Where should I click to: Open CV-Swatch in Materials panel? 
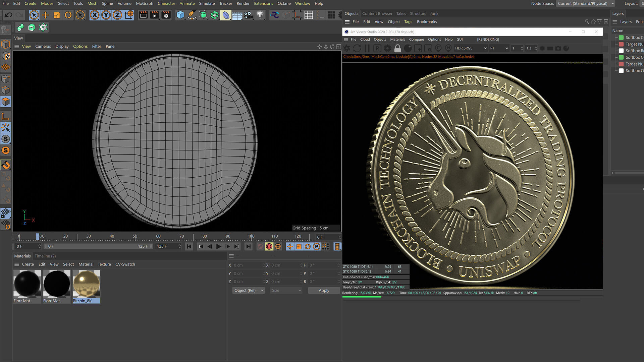pyautogui.click(x=125, y=264)
